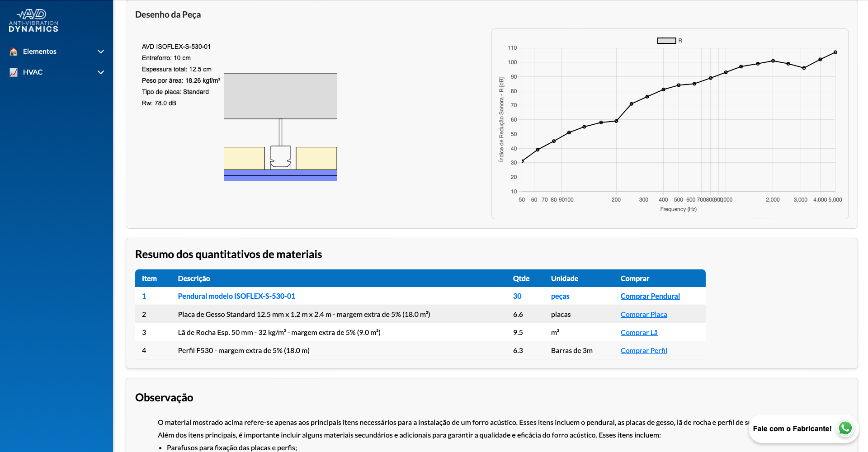Click the sound reduction chart
868x452 pixels.
coord(670,124)
